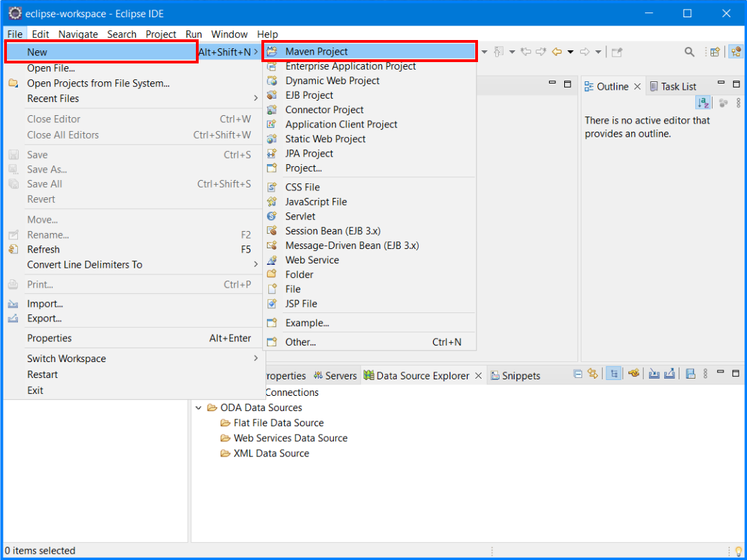This screenshot has width=747, height=560.
Task: Click the Open Perspective icon in the toolbar
Action: click(x=715, y=52)
